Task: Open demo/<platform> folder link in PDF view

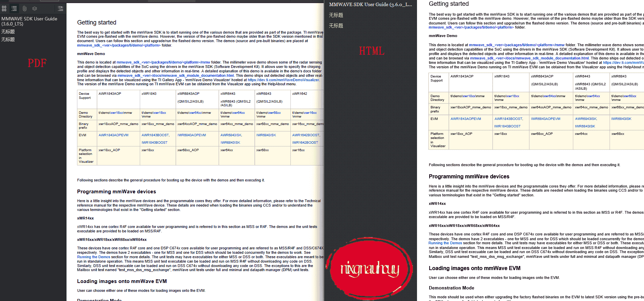Action: [119, 46]
